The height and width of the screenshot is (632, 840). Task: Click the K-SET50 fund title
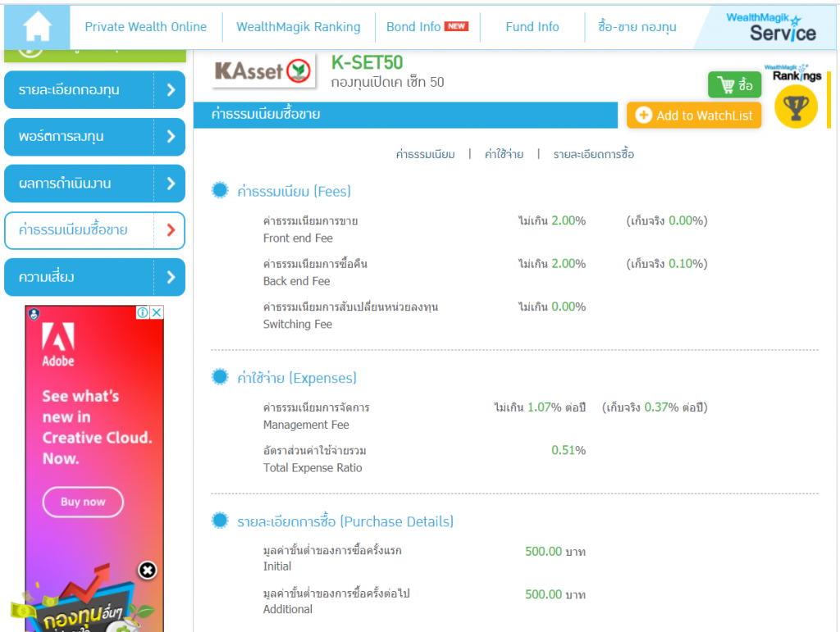367,62
